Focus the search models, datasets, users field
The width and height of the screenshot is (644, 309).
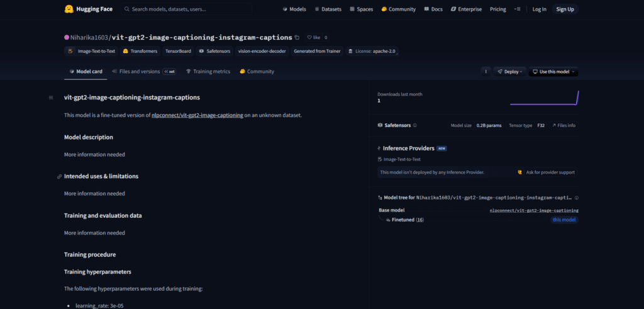(186, 9)
